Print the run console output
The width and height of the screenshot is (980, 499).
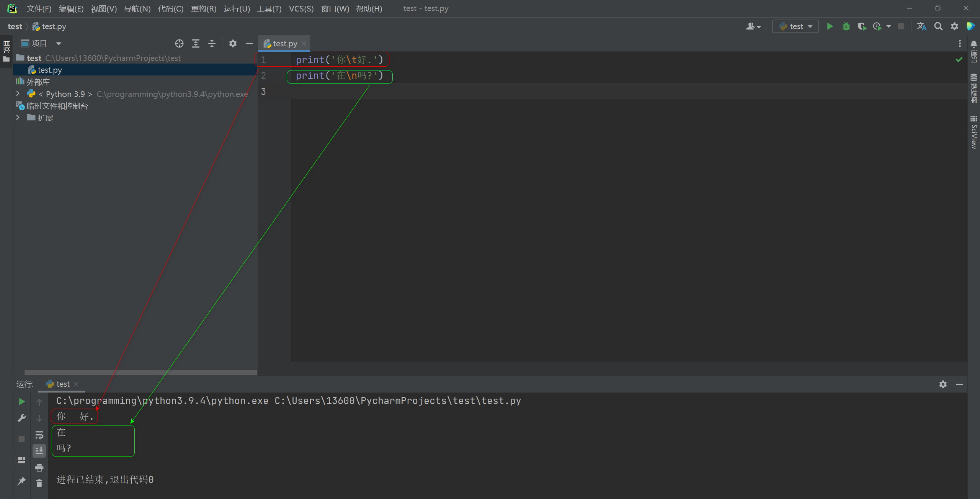coord(39,467)
